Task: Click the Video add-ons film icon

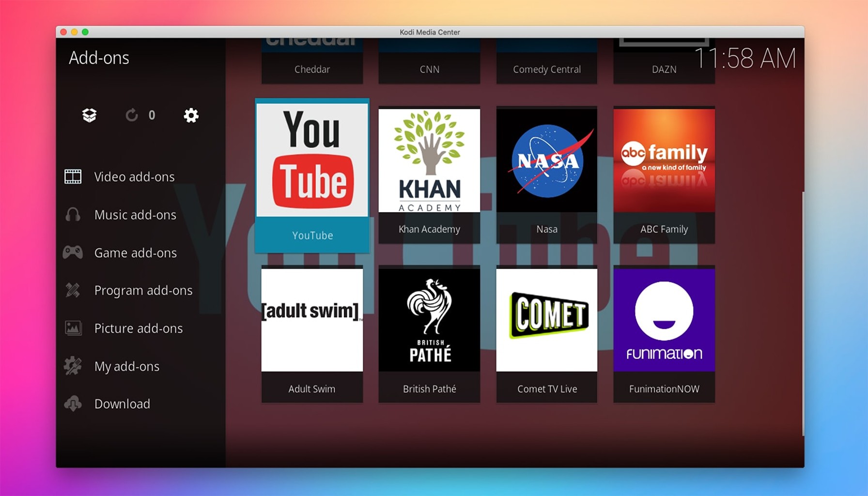Action: (73, 177)
